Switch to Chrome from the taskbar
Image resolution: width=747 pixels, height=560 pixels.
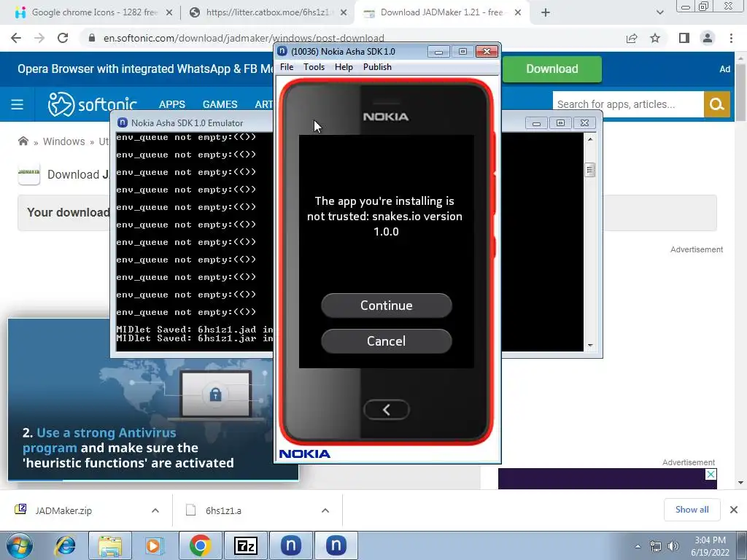pyautogui.click(x=201, y=545)
